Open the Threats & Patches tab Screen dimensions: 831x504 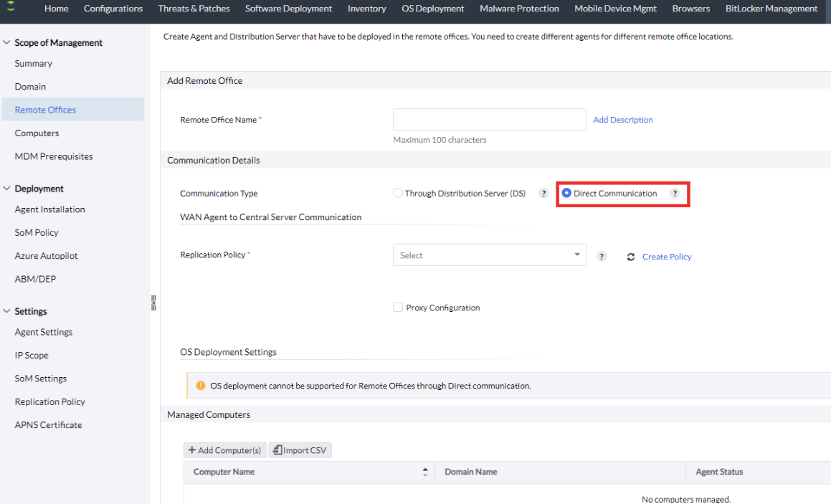point(194,9)
